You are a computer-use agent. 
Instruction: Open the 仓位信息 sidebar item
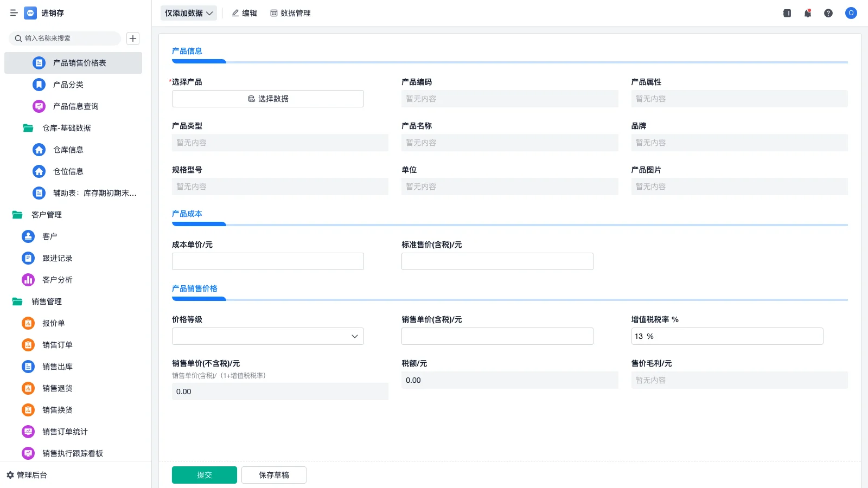coord(73,171)
